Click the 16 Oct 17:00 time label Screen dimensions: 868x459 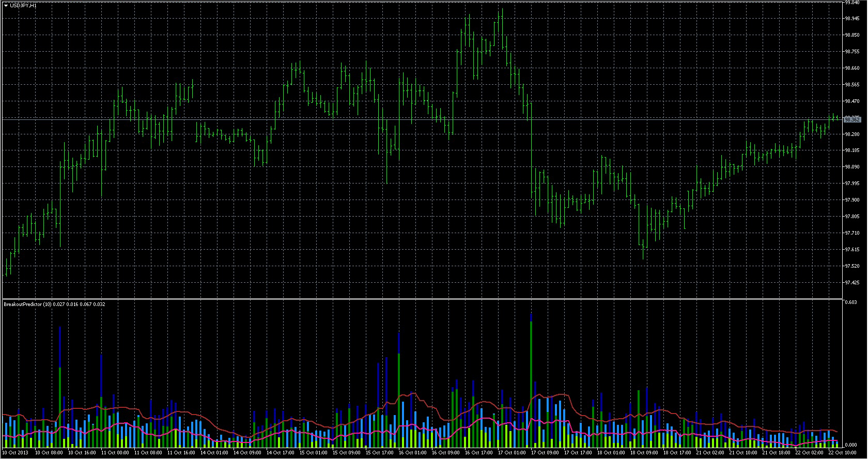point(478,453)
